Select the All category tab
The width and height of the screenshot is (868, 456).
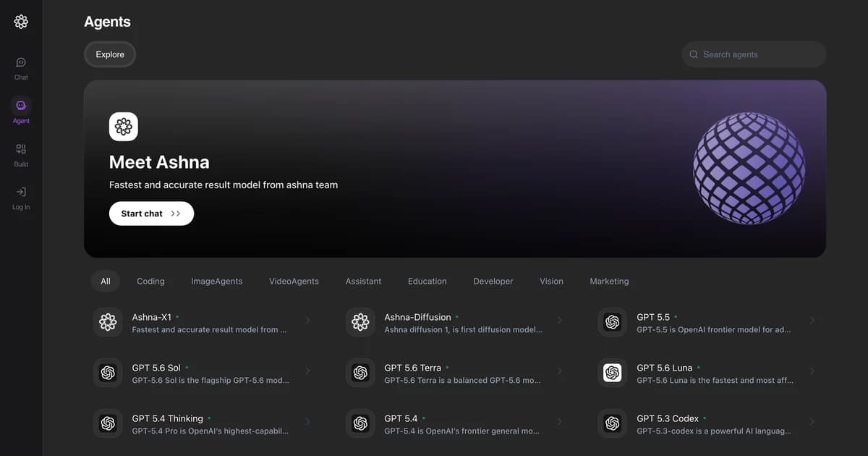106,281
